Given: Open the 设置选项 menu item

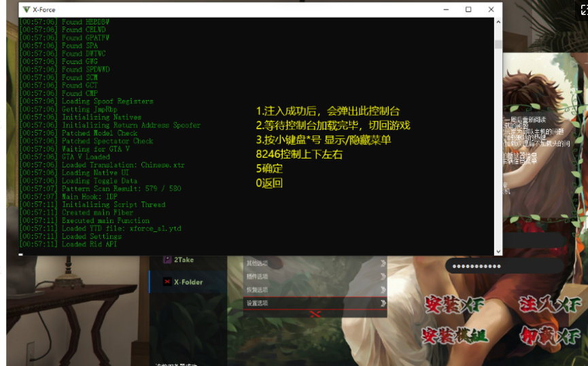Looking at the screenshot, I should [x=315, y=303].
